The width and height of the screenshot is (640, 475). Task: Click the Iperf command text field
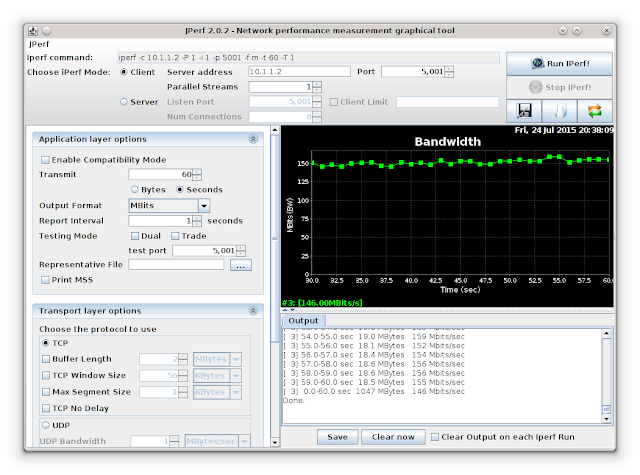coord(308,58)
